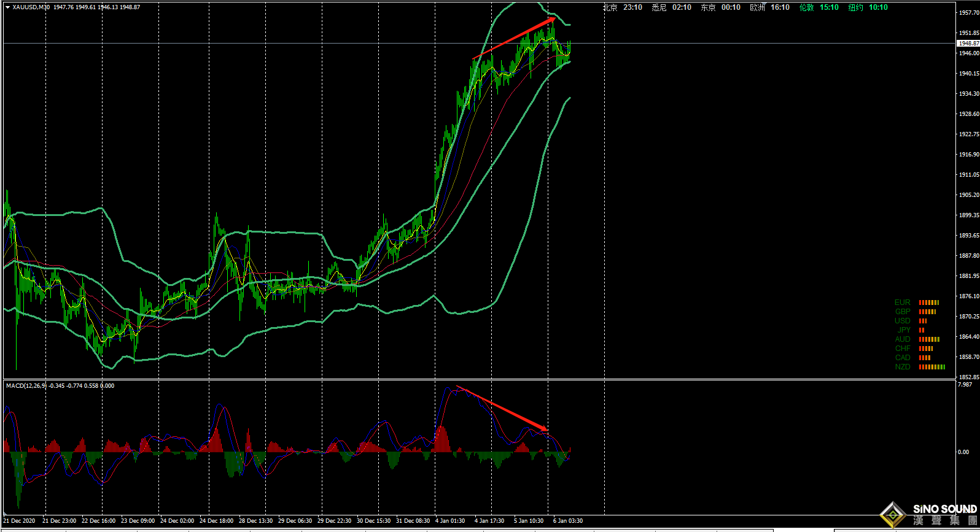This screenshot has width=980, height=532.
Task: Click the 21 Dec 2020 date label
Action: click(x=19, y=521)
